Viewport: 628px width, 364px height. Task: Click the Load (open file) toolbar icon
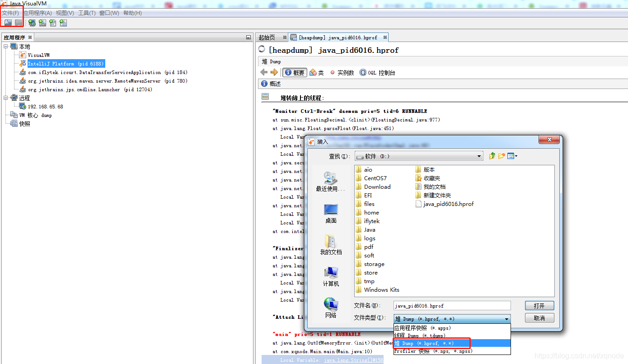tap(8, 23)
